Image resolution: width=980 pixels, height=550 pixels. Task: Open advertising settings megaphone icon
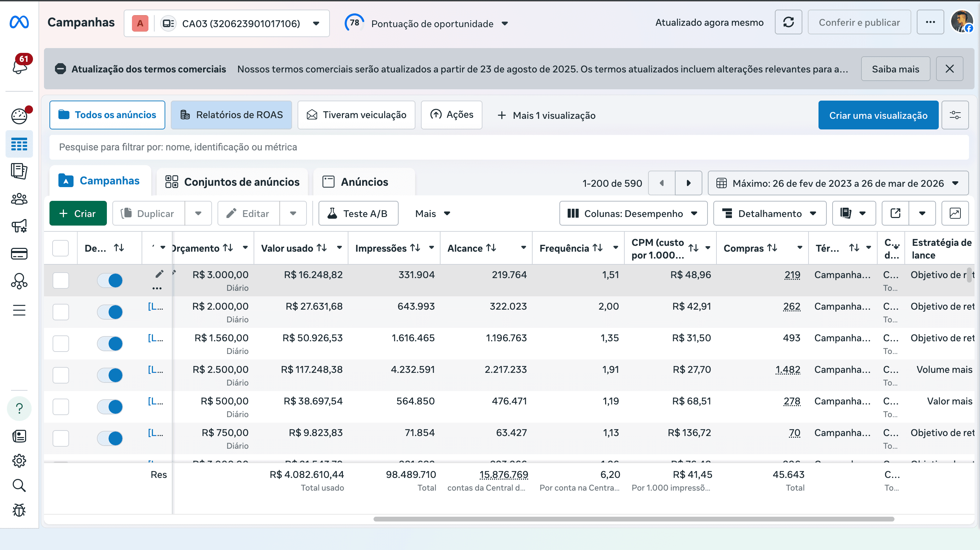click(x=19, y=226)
